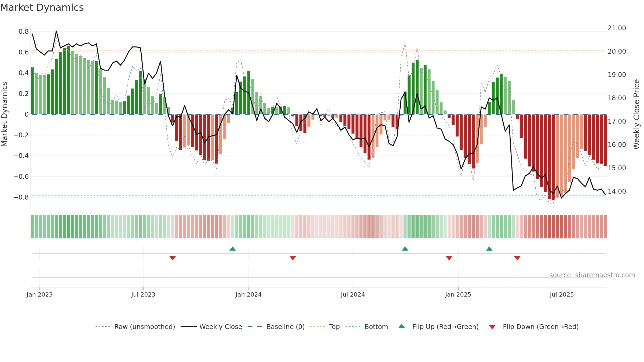Click the −0.2 left axis value
The image size is (644, 362).
(x=21, y=135)
